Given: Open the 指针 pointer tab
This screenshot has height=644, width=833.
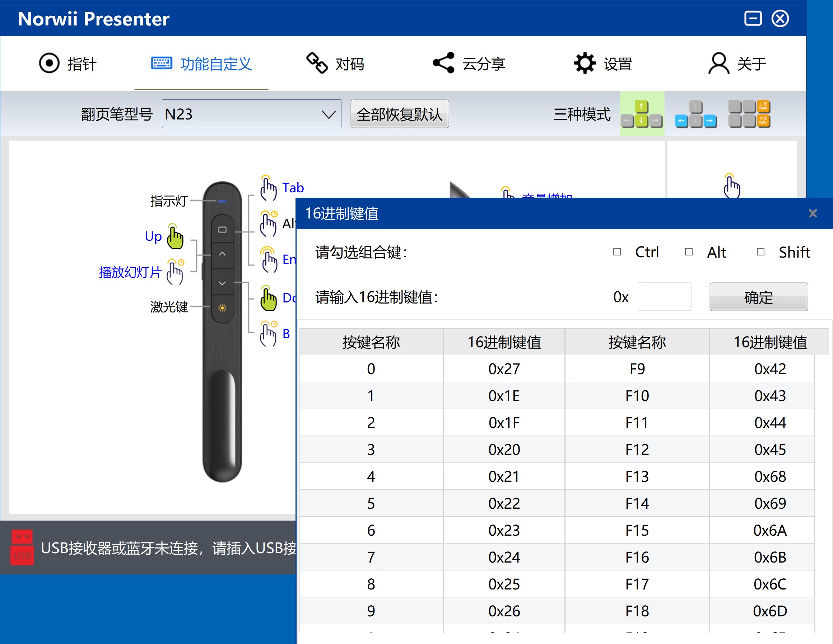Looking at the screenshot, I should [x=68, y=63].
